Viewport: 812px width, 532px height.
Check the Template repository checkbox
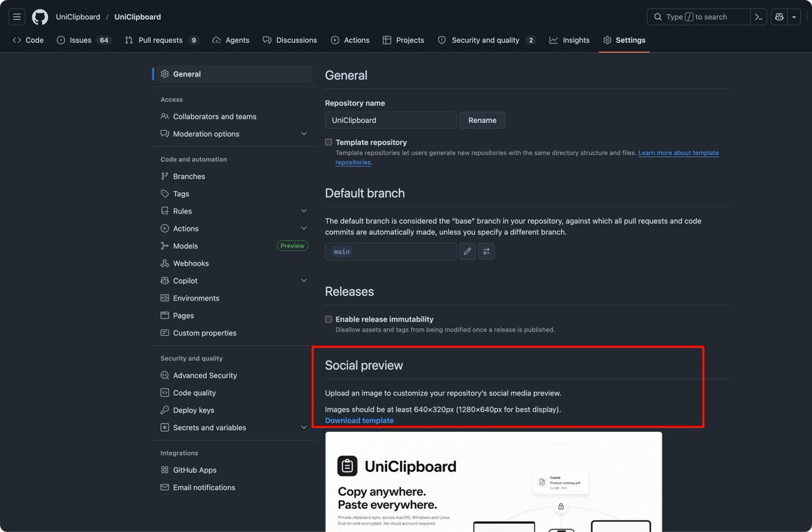point(329,143)
